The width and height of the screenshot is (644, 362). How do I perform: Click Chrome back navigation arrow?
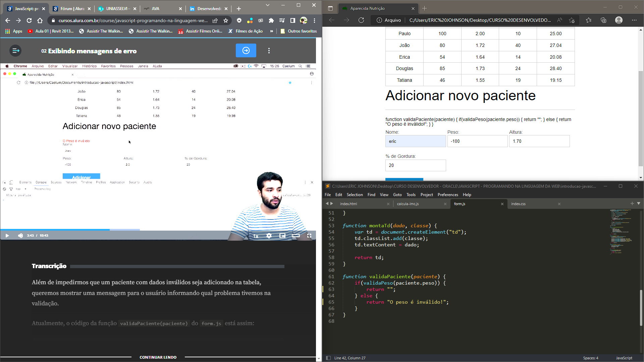click(x=8, y=20)
